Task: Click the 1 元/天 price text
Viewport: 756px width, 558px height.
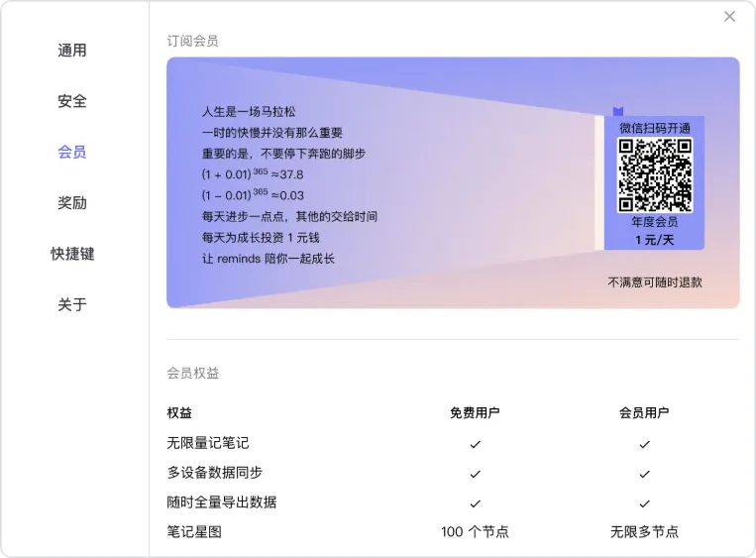Action: coord(655,240)
